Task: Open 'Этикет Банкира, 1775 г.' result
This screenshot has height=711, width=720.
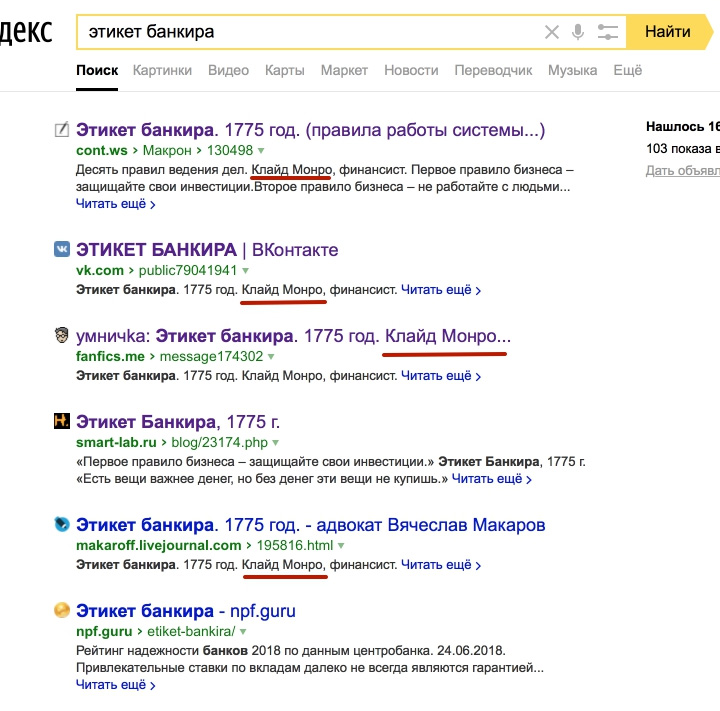Action: [178, 422]
